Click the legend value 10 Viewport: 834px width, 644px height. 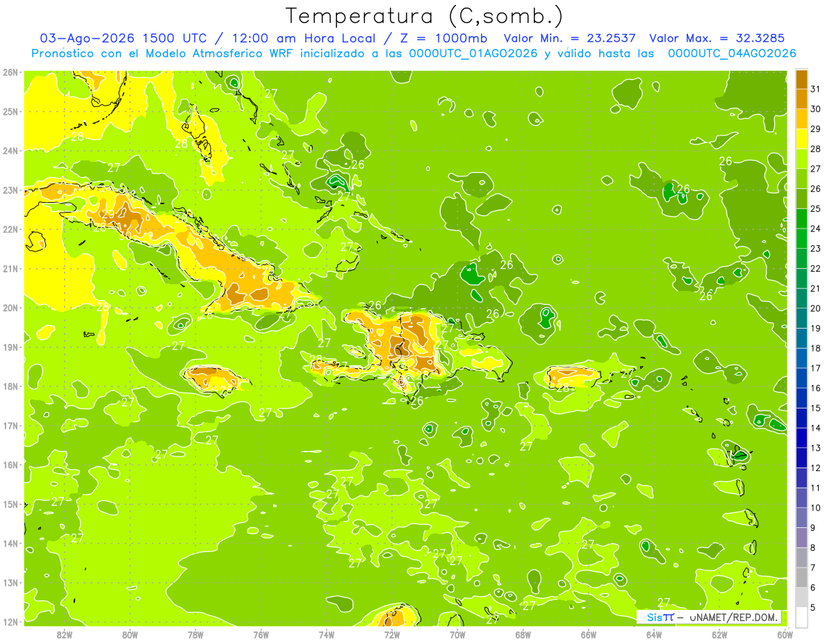pos(816,507)
